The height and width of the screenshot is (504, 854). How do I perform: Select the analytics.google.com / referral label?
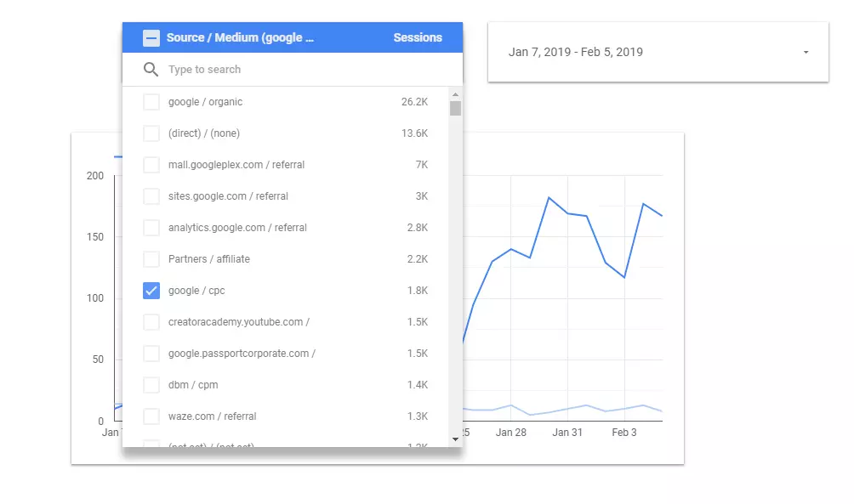237,228
